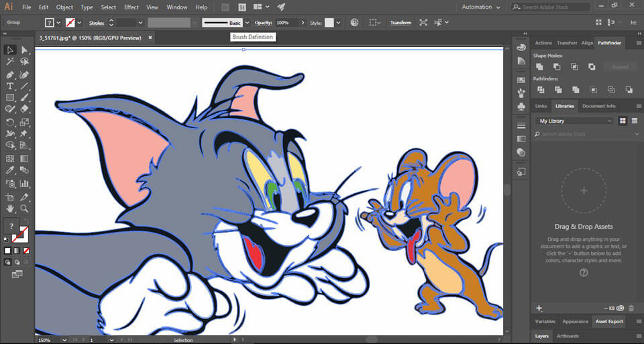Image resolution: width=644 pixels, height=344 pixels.
Task: Select the Magic Wand tool
Action: 10,62
